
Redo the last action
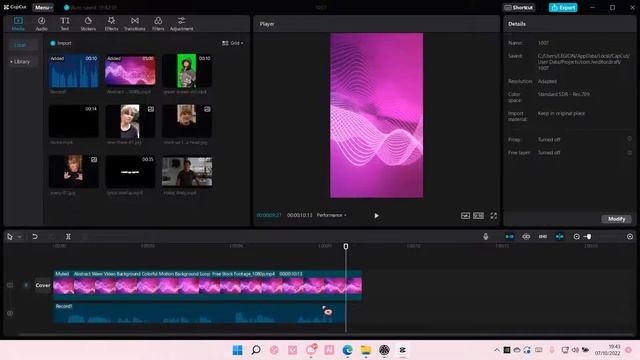(x=51, y=236)
